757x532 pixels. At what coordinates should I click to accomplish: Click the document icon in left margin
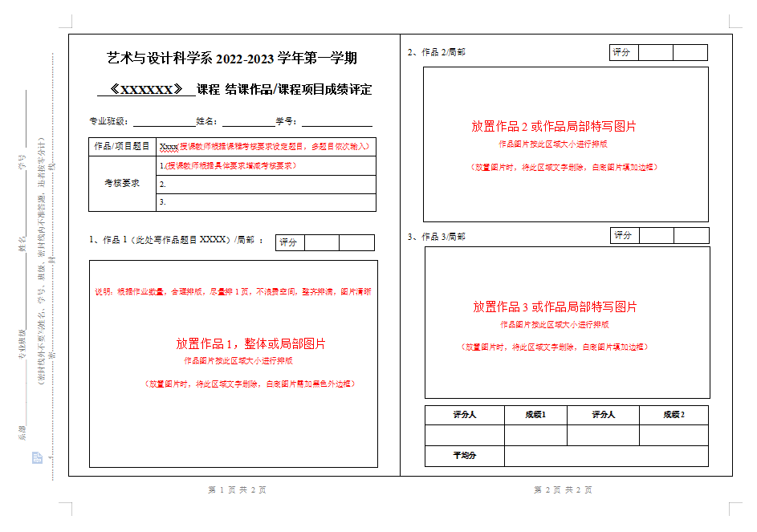[37, 457]
